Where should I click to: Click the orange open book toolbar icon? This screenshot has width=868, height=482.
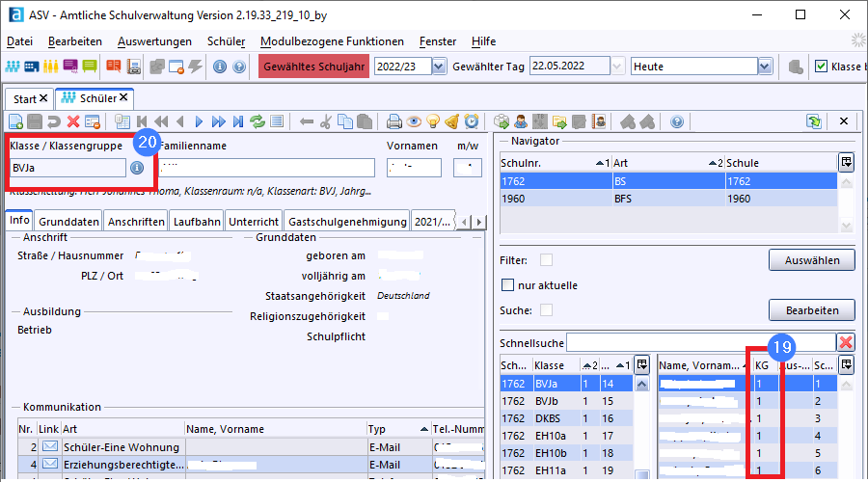click(x=114, y=67)
